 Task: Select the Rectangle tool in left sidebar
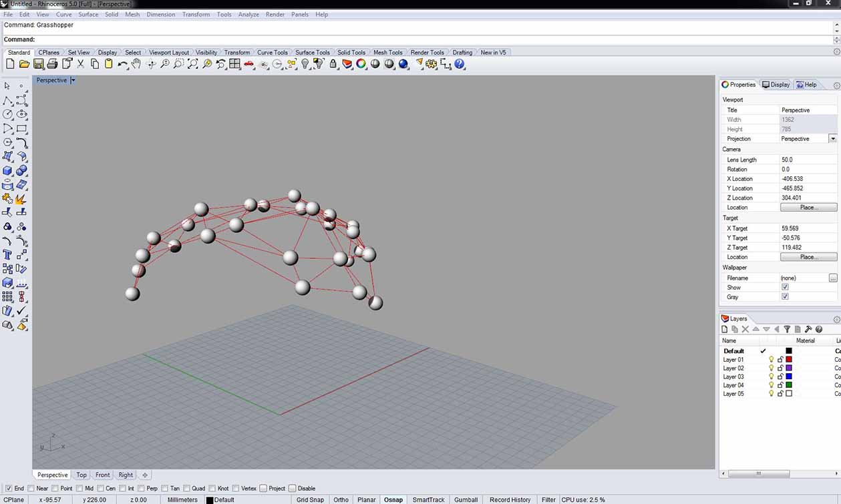click(x=21, y=128)
